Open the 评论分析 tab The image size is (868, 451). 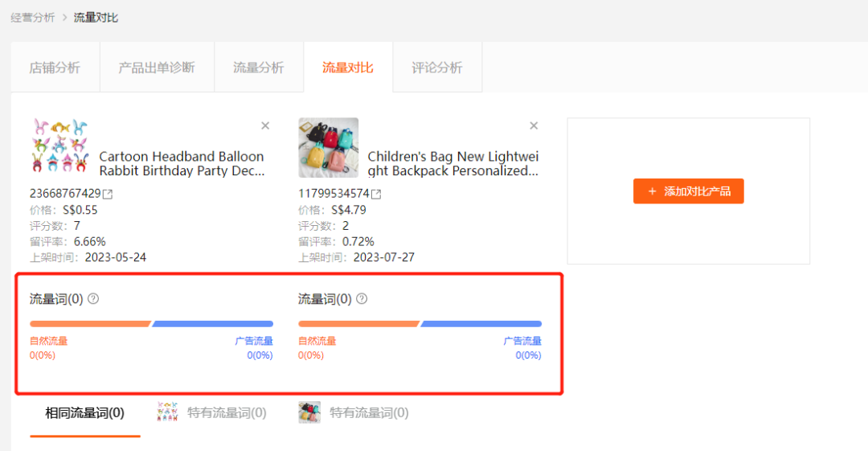click(436, 68)
